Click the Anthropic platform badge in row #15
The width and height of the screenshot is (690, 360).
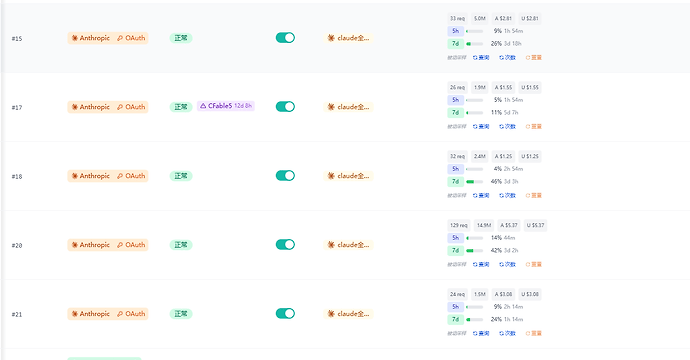pyautogui.click(x=91, y=38)
